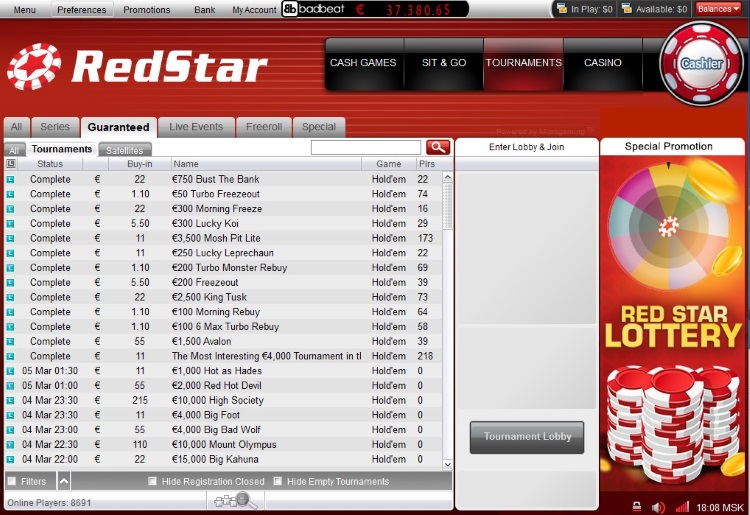The height and width of the screenshot is (515, 750).
Task: Sort by the Game column header
Action: (x=388, y=164)
